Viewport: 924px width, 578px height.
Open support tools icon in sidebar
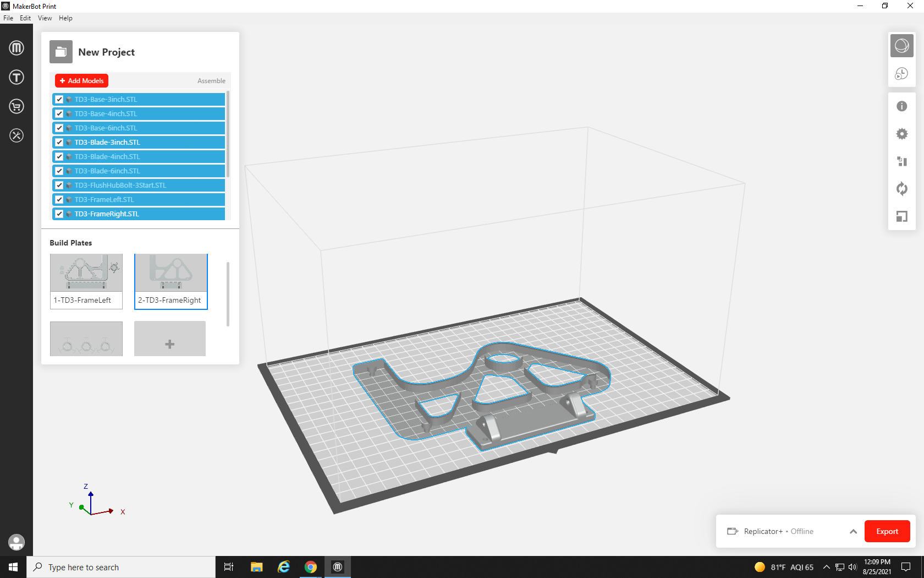(16, 135)
